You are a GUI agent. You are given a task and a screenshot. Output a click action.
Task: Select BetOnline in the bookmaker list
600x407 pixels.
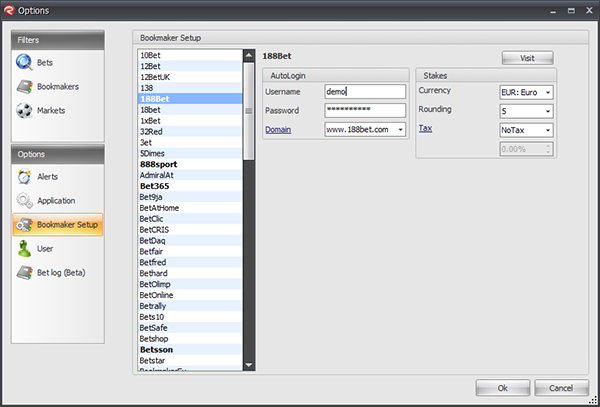tap(190, 295)
